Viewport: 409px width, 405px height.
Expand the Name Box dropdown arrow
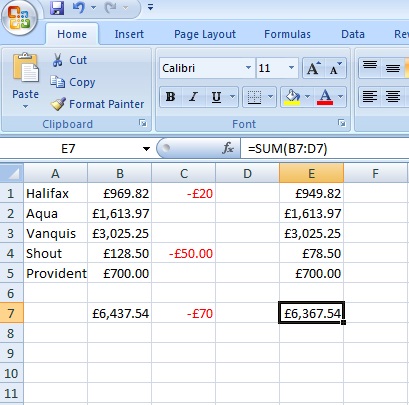(x=146, y=149)
